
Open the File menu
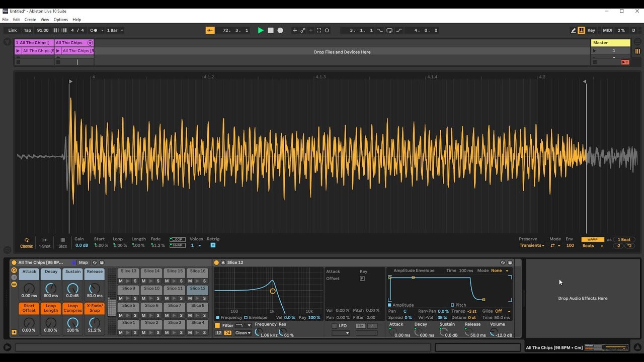pyautogui.click(x=6, y=20)
